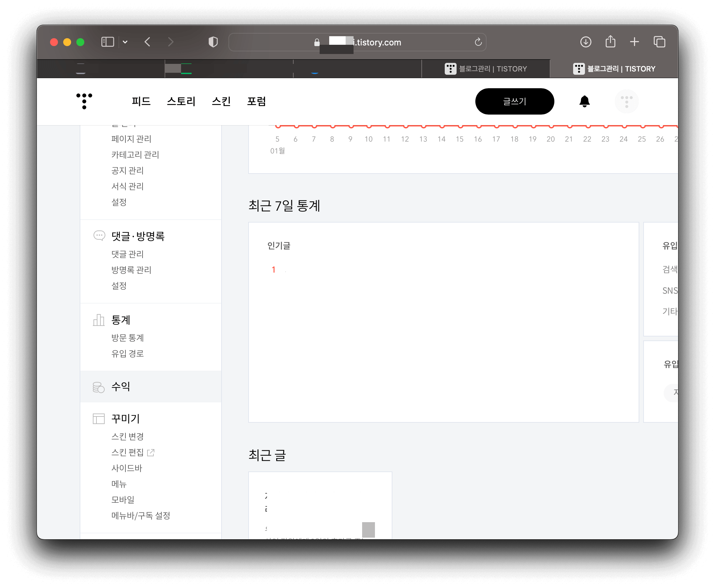
Task: Reload the page with refresh icon
Action: pyautogui.click(x=478, y=42)
